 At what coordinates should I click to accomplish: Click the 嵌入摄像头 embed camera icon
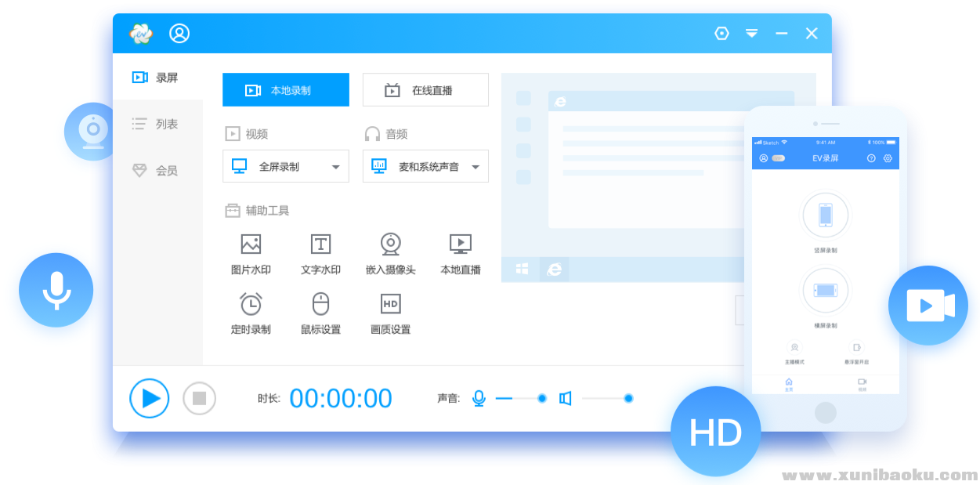click(x=390, y=244)
